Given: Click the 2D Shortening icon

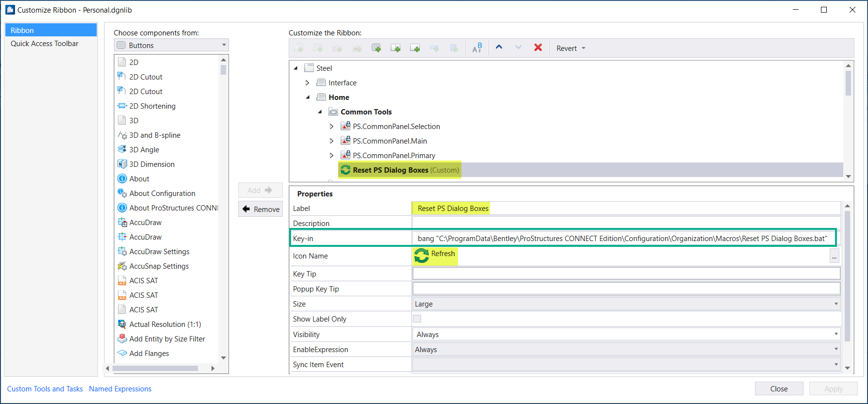Looking at the screenshot, I should coord(122,106).
